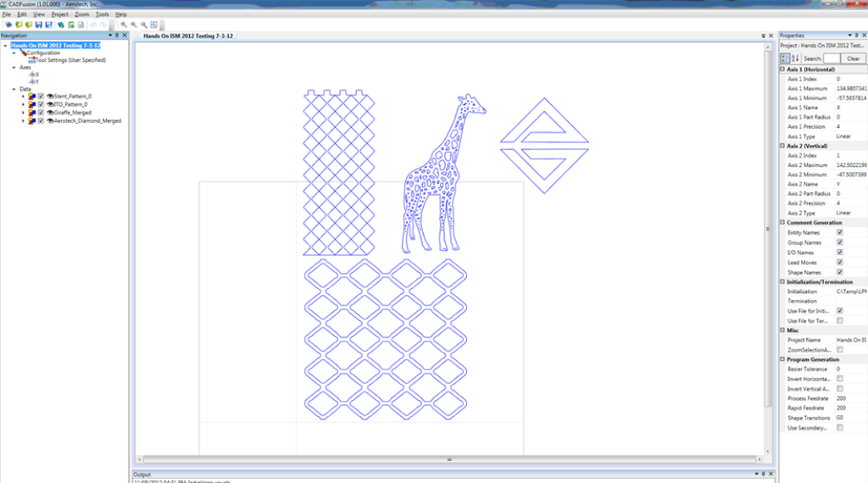Click the Save All toolbar icon
This screenshot has width=868, height=483.
pyautogui.click(x=48, y=25)
